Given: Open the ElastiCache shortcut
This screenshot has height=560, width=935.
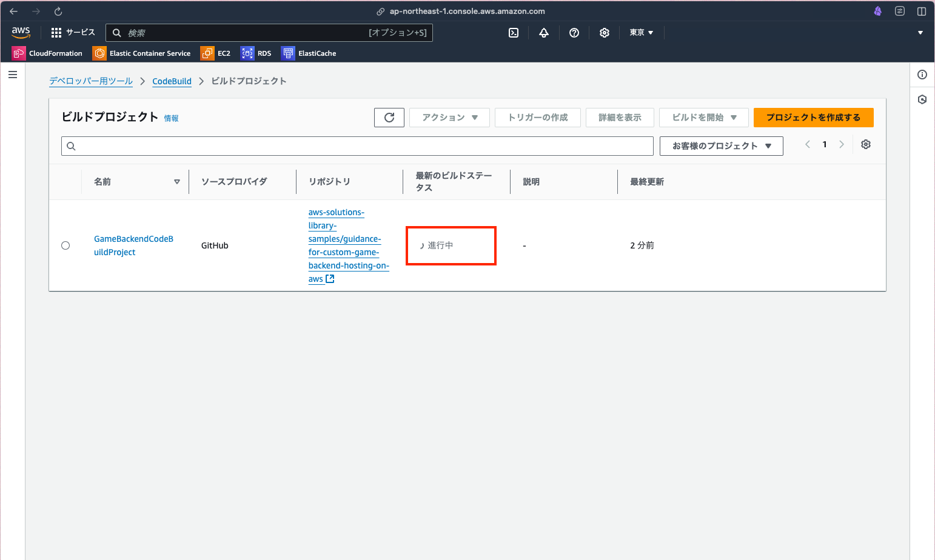Looking at the screenshot, I should point(309,53).
